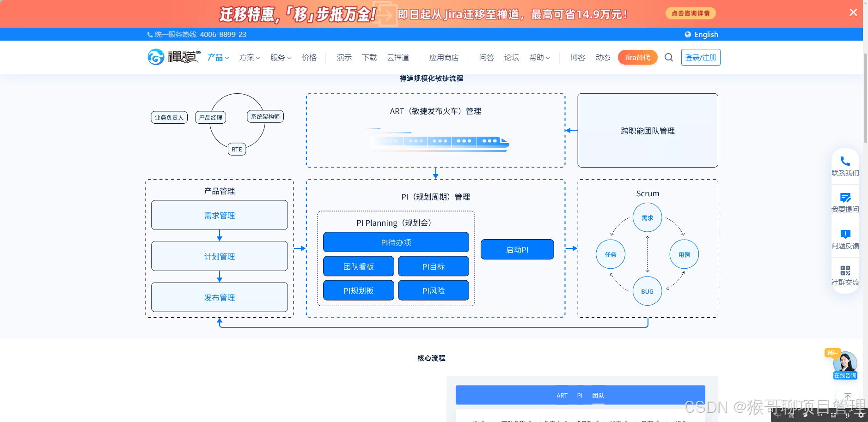Close the top migration promotion banner
868x422 pixels.
853,12
